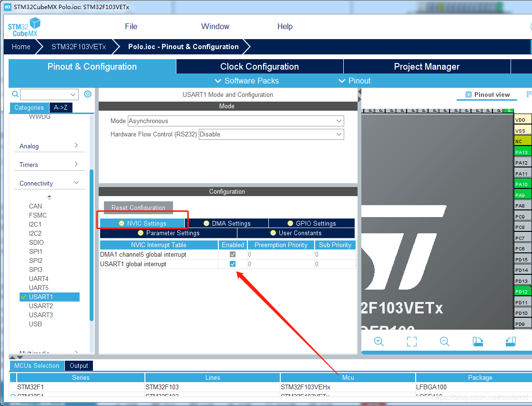Go to Home breadcrumb

click(x=21, y=46)
